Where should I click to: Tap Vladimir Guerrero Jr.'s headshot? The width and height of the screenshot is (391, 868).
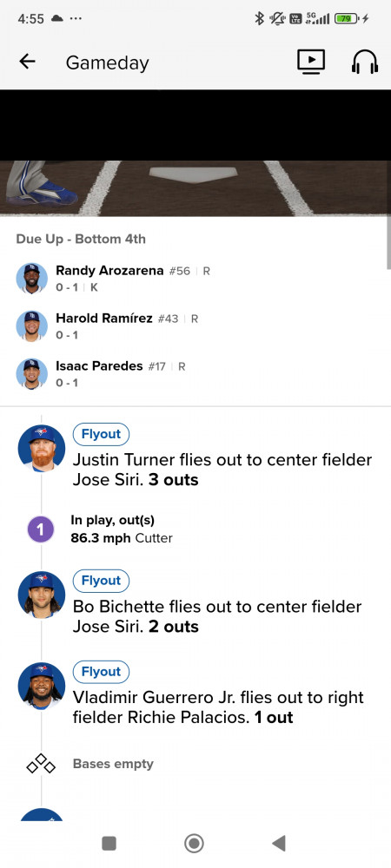click(42, 686)
